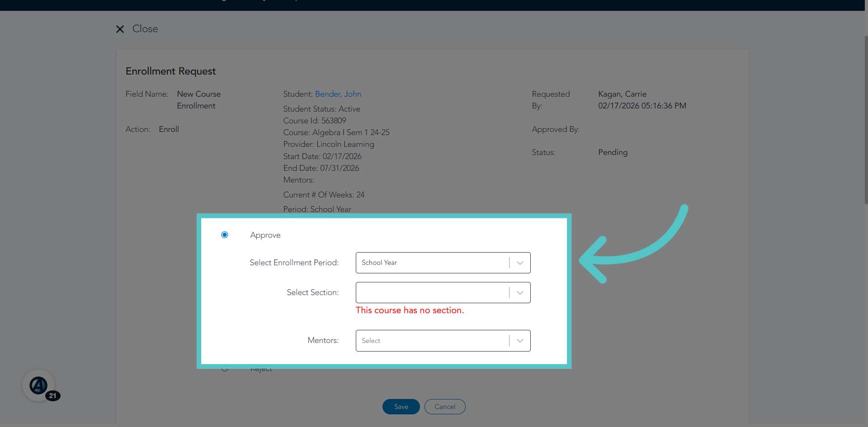Click the Close label at top

click(x=145, y=29)
